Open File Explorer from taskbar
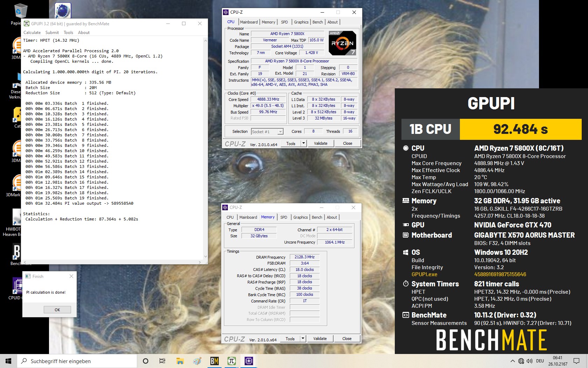The image size is (588, 368). click(180, 361)
